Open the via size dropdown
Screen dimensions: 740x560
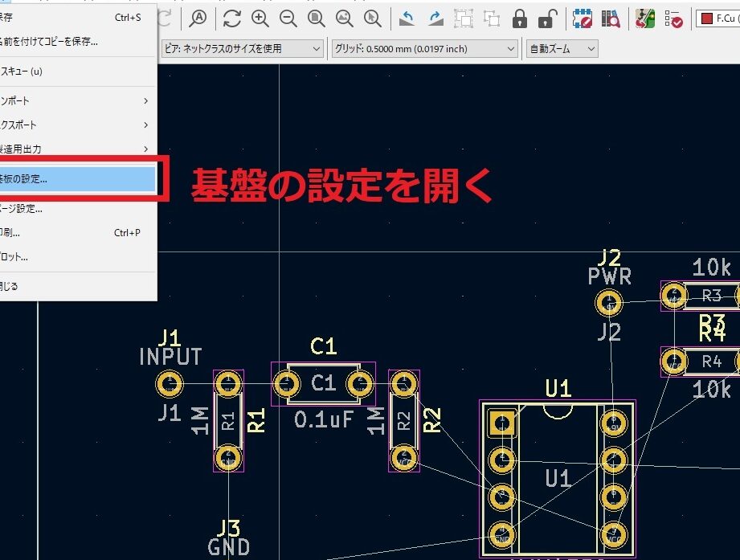[242, 49]
